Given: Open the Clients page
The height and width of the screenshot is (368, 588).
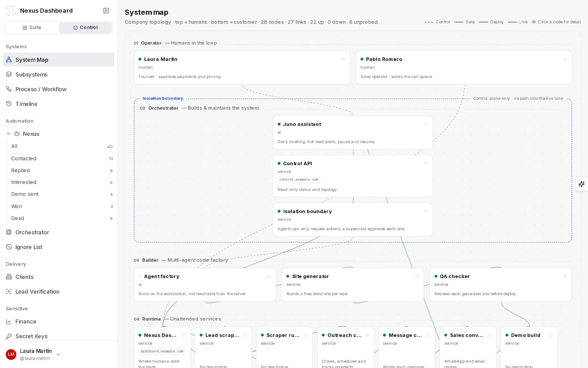Looking at the screenshot, I should (x=58, y=277).
